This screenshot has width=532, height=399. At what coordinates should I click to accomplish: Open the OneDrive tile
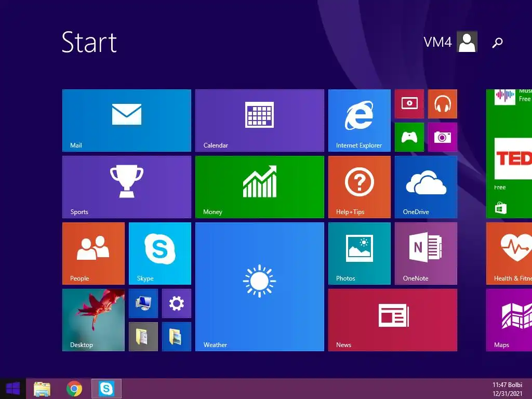pyautogui.click(x=426, y=187)
